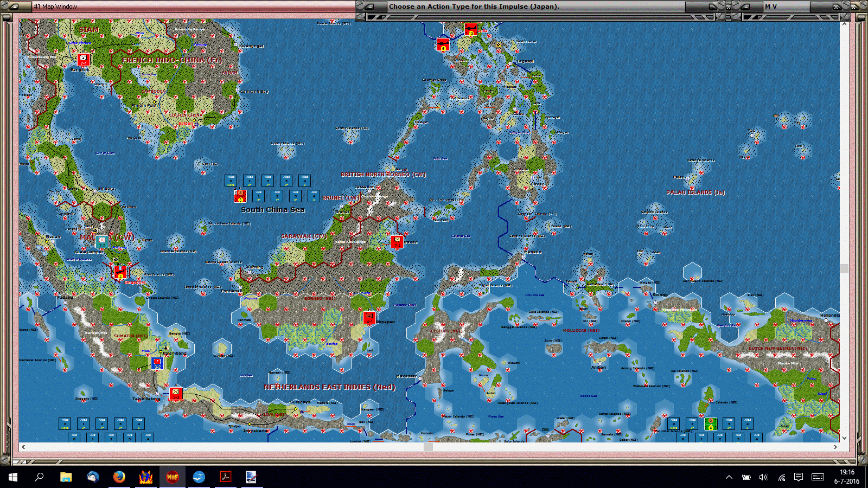868x488 pixels.
Task: Choose the red infantry unit on western Java
Action: 175,393
